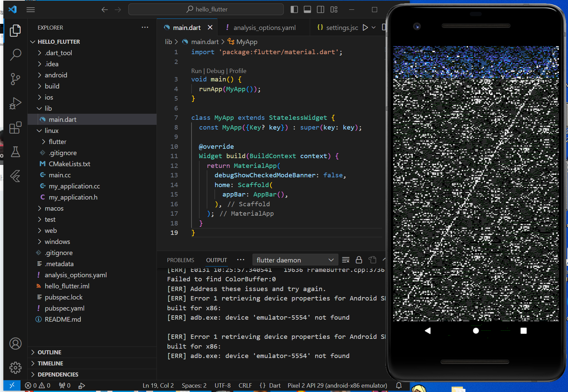
Task: Open the Extensions view
Action: pos(15,128)
